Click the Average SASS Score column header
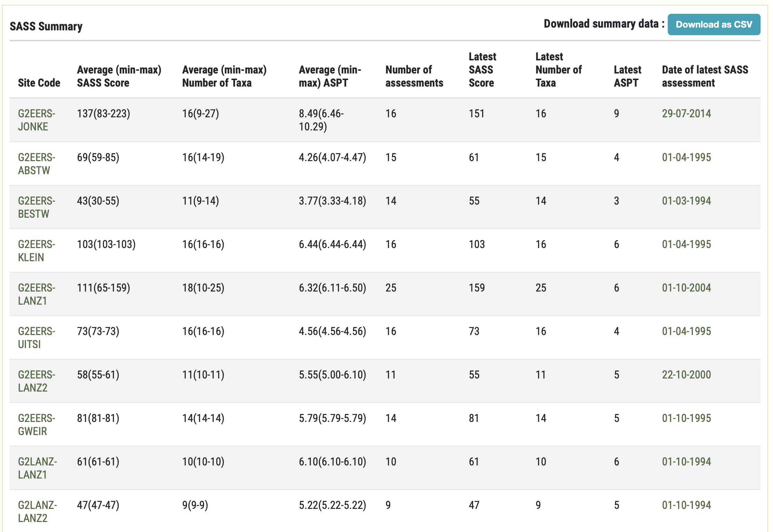Image resolution: width=773 pixels, height=532 pixels. point(119,76)
